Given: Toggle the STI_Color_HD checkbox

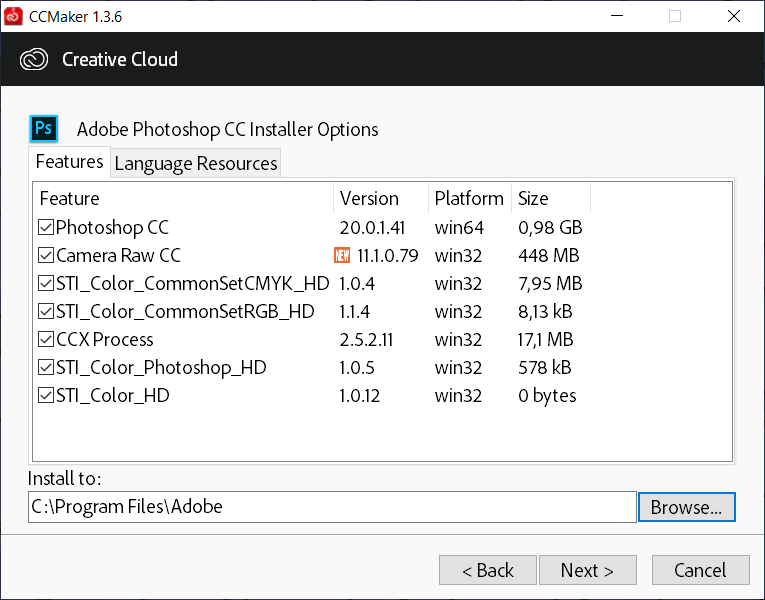Looking at the screenshot, I should click(46, 395).
